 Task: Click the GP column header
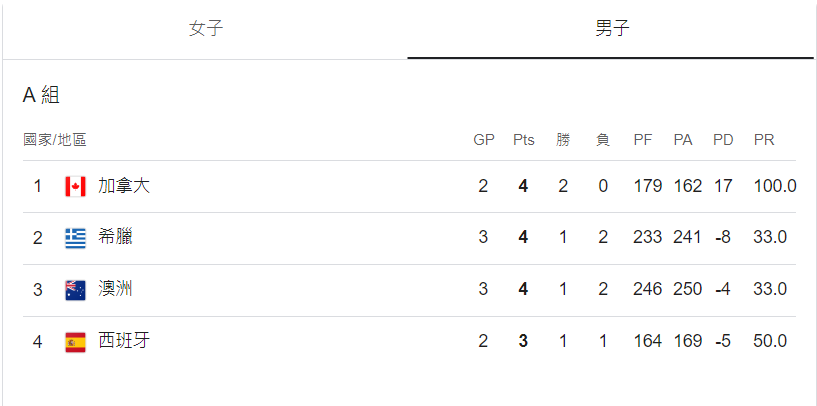point(483,140)
